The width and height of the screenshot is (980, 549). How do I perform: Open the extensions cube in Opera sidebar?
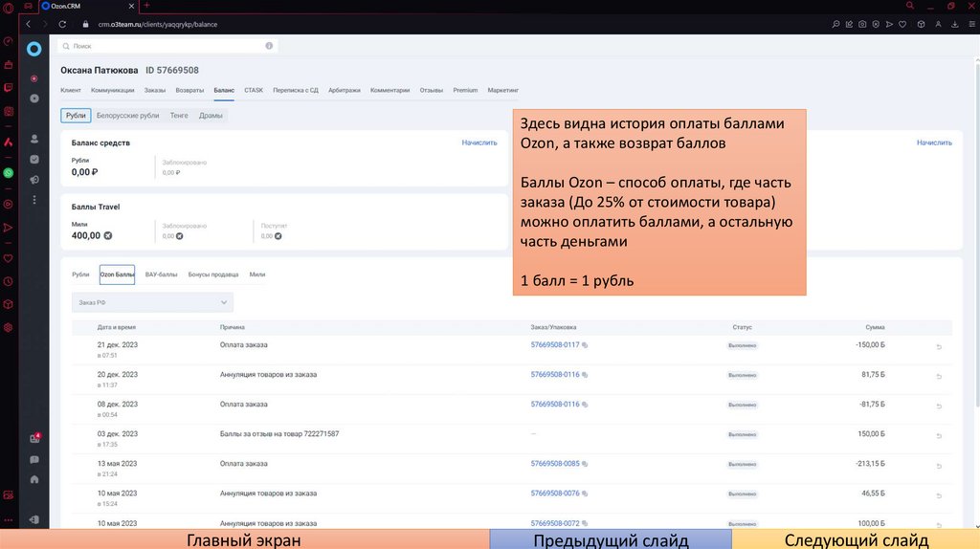8,304
